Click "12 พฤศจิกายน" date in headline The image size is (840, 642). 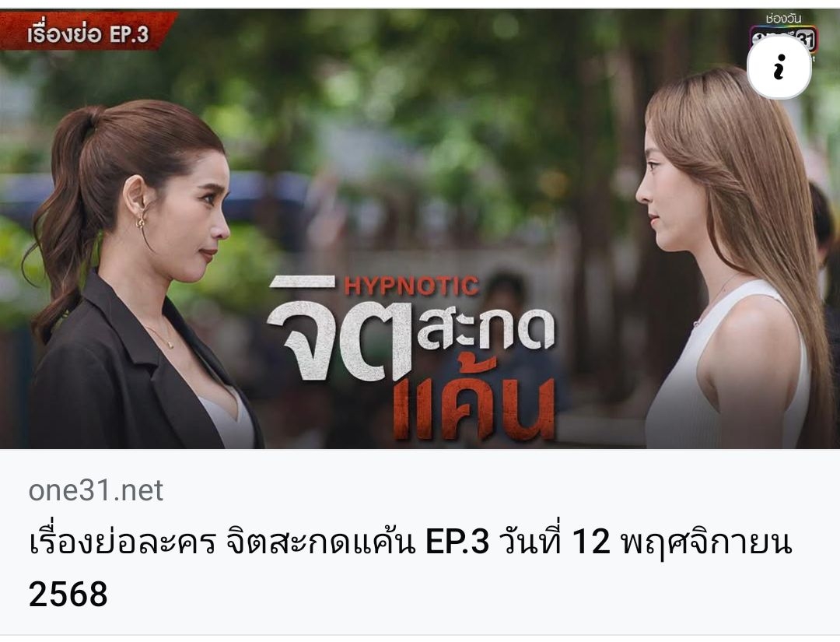pos(682,542)
